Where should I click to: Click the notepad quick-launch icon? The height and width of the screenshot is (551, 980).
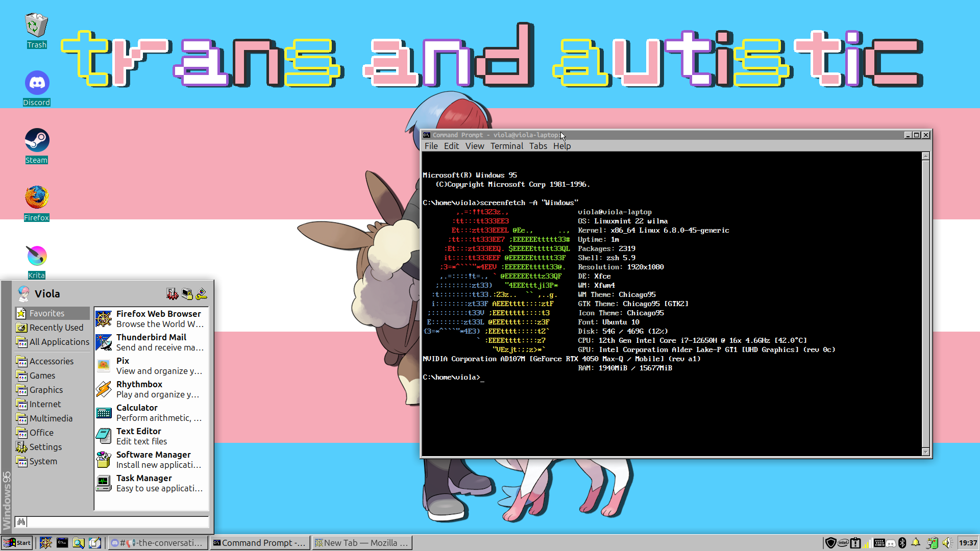pyautogui.click(x=94, y=543)
